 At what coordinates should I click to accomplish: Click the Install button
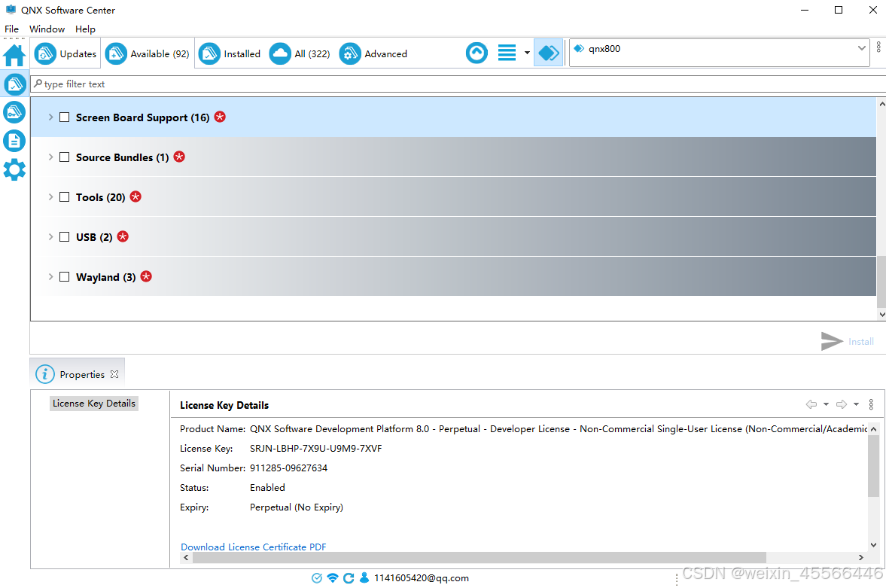(x=847, y=341)
